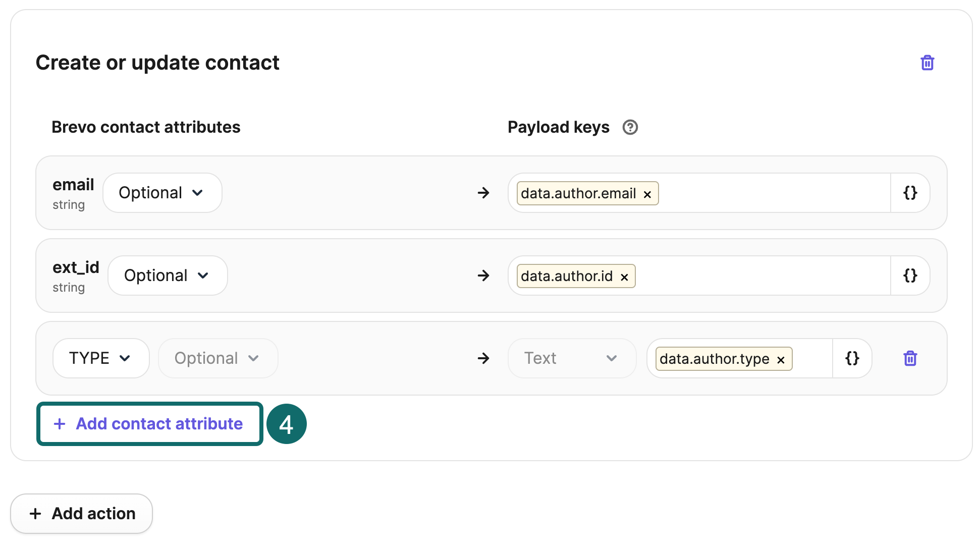This screenshot has height=552, width=980.
Task: Focus the email payload key input
Action: tap(699, 193)
